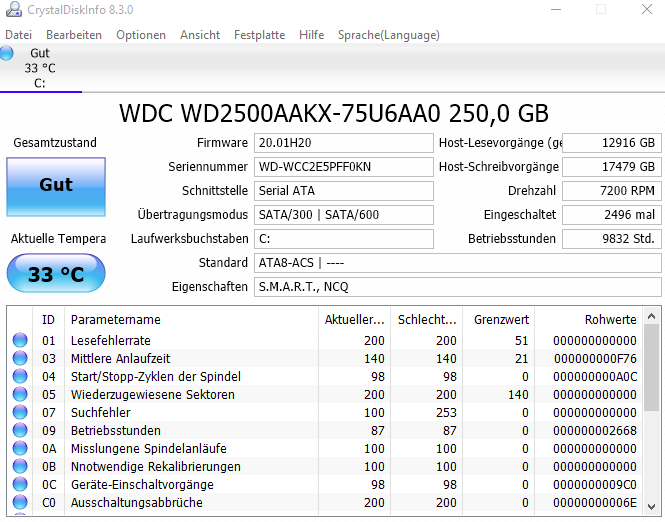
Task: Click the Parametername column header
Action: pyautogui.click(x=191, y=319)
